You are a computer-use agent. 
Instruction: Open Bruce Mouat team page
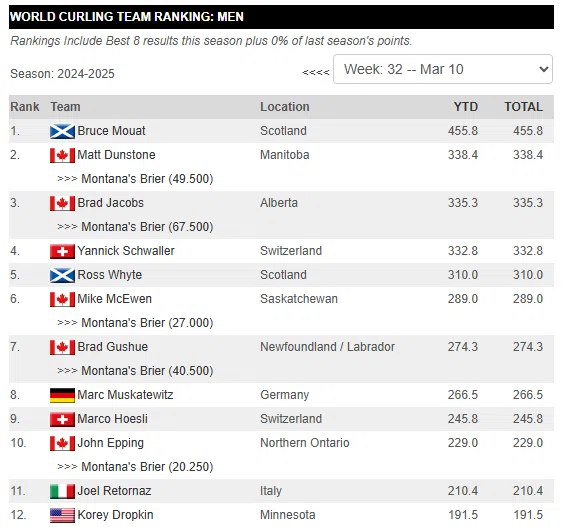(112, 131)
